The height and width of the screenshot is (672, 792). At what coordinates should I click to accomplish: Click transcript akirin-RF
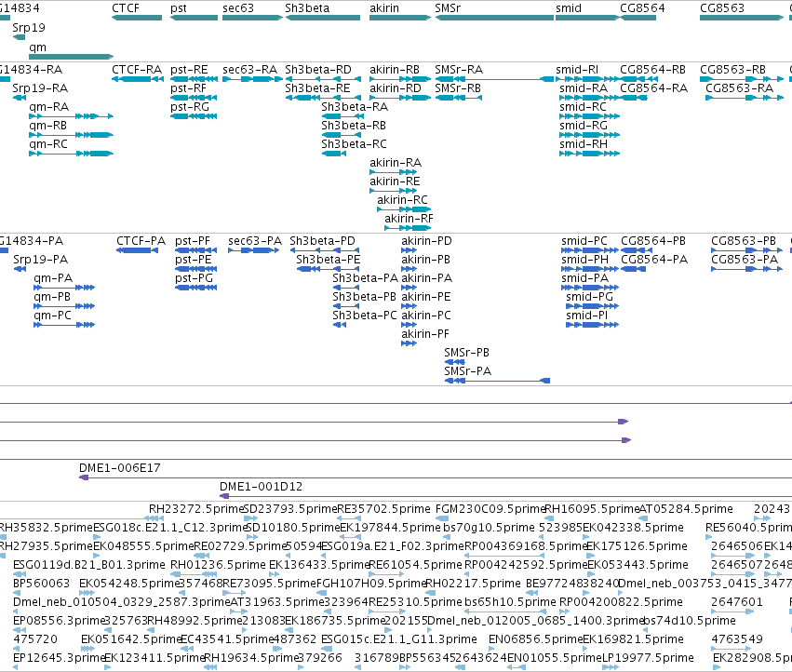(408, 228)
